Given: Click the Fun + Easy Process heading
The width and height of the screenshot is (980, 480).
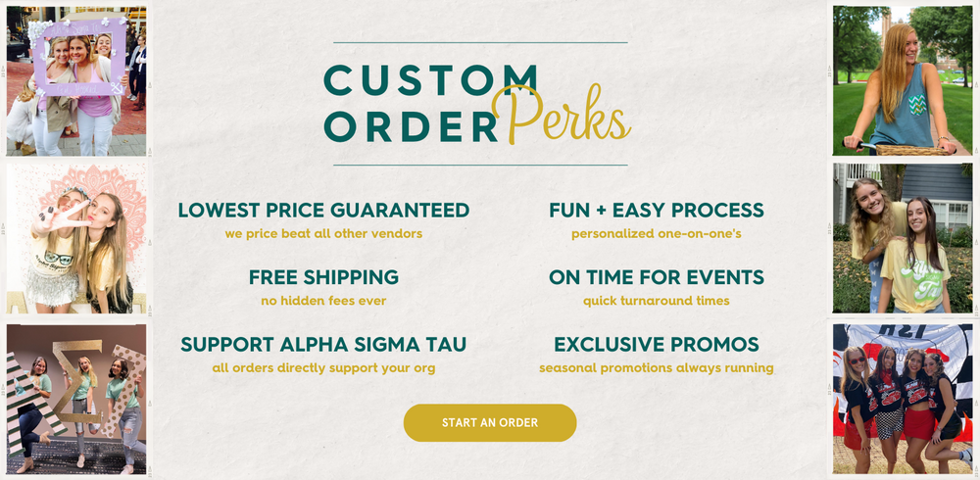Looking at the screenshot, I should point(657,210).
